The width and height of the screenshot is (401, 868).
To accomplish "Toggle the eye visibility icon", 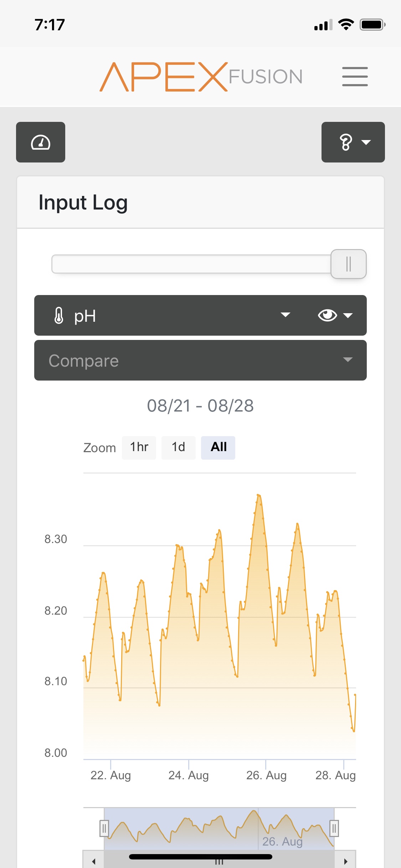I will (327, 315).
